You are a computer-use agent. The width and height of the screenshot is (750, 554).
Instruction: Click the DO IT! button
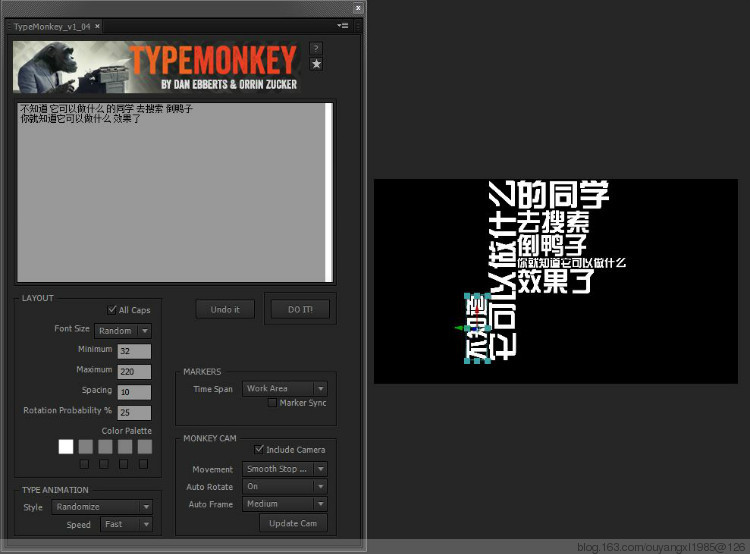pyautogui.click(x=300, y=310)
